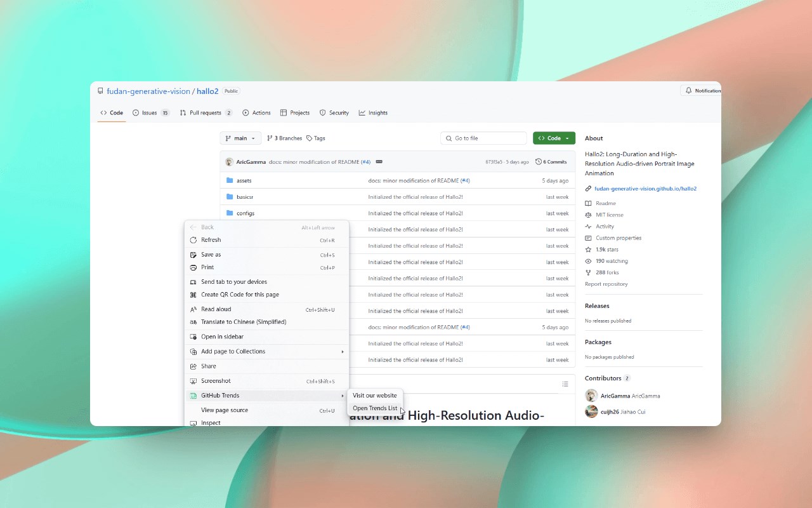Switch to the Projects tab
This screenshot has width=812, height=508.
[295, 113]
